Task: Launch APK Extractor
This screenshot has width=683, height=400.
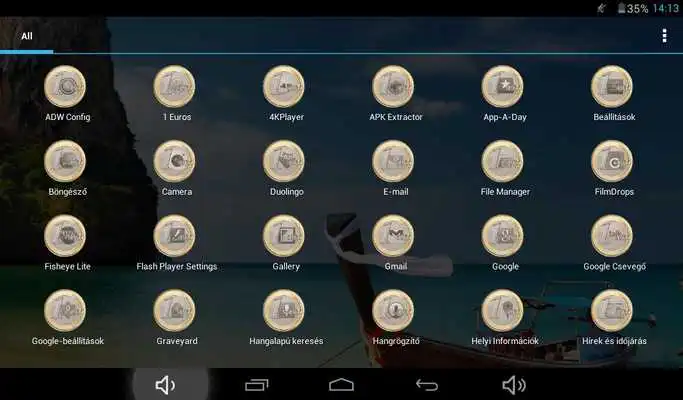Action: point(393,87)
